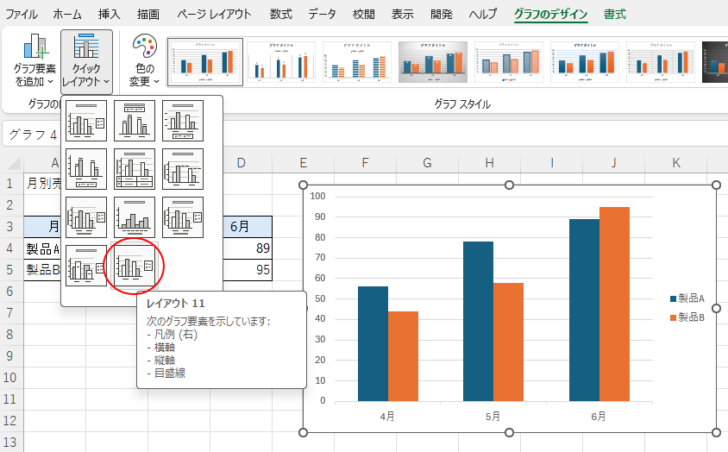Select the layout with data table, second row

135,169
